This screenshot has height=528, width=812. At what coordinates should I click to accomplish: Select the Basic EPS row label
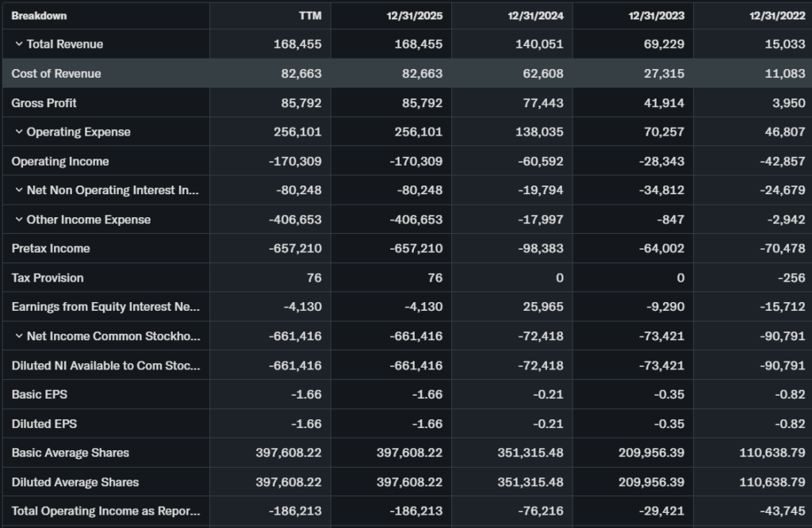[40, 394]
